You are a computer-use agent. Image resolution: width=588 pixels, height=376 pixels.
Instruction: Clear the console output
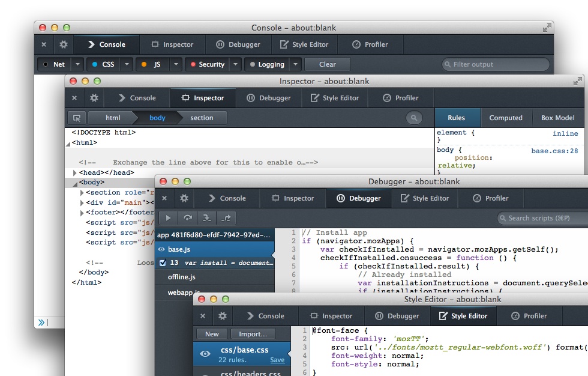(328, 64)
